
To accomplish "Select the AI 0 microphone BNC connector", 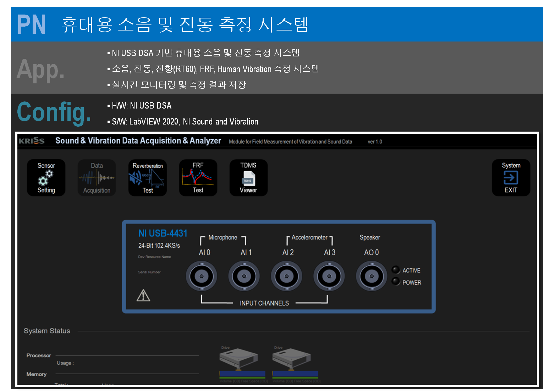I will (x=202, y=276).
